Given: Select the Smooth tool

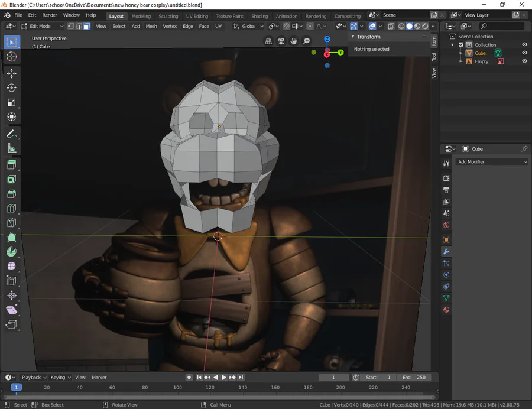Looking at the screenshot, I should pyautogui.click(x=12, y=266).
